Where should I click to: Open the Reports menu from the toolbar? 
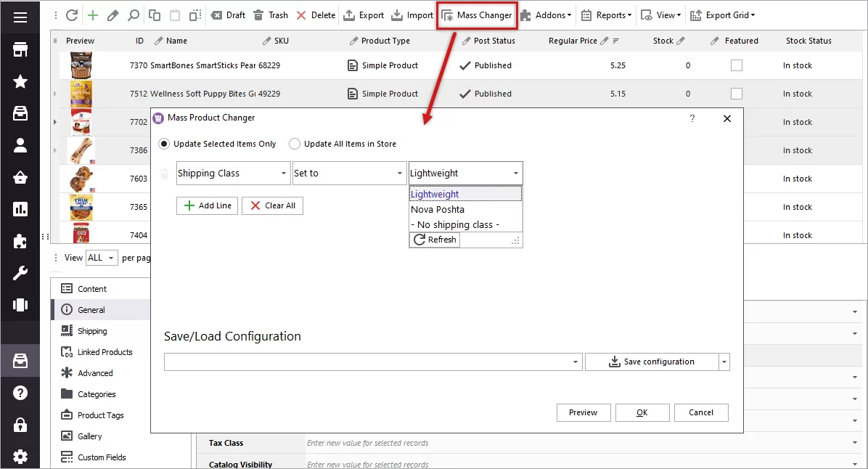(606, 14)
